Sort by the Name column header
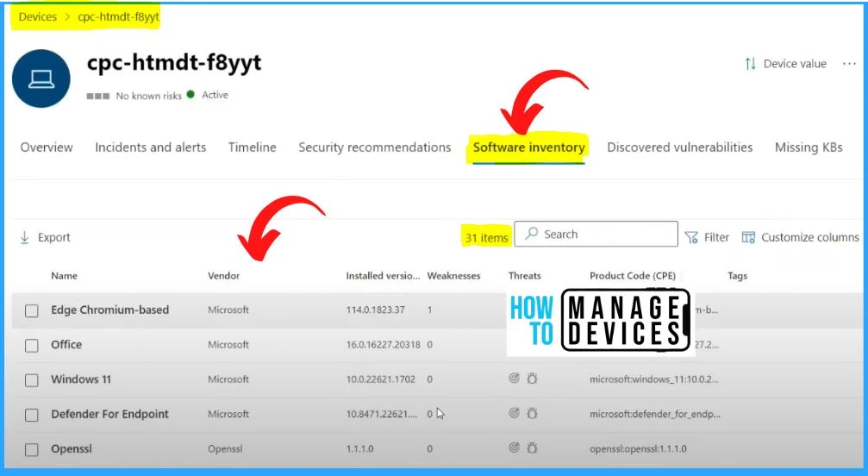The image size is (868, 476). click(x=64, y=276)
